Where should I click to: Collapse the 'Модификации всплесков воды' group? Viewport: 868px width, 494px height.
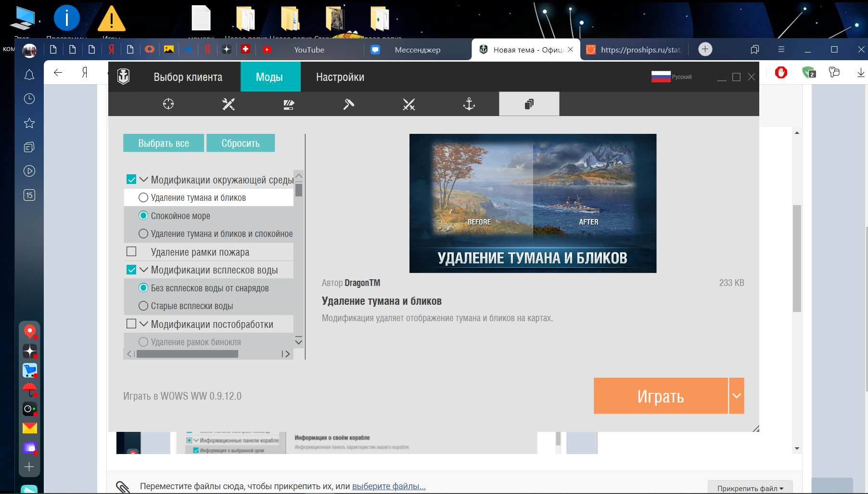[143, 270]
